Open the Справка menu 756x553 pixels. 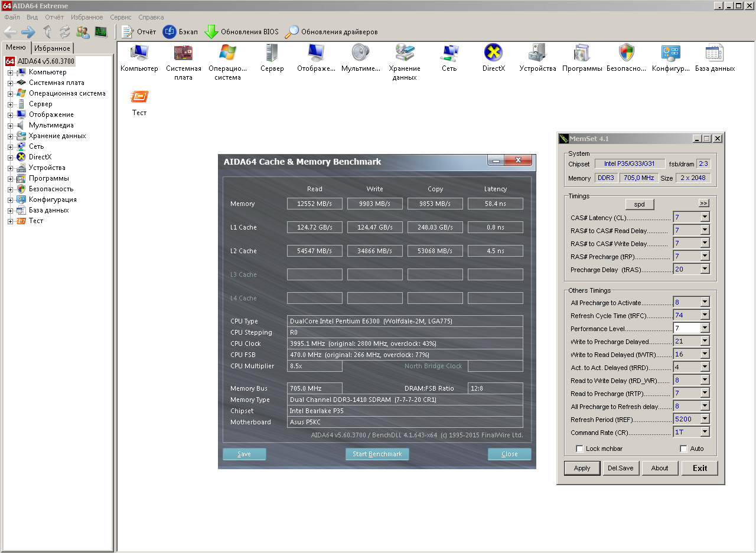coord(151,17)
